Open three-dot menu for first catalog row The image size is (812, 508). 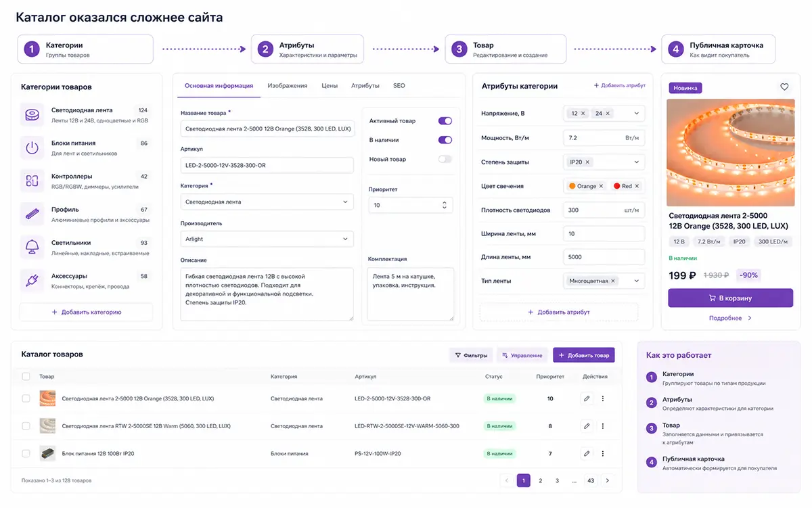[603, 398]
